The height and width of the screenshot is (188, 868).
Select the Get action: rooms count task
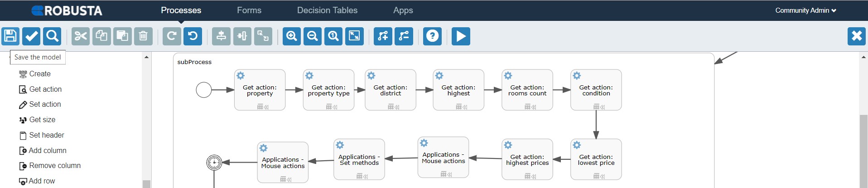(x=527, y=90)
